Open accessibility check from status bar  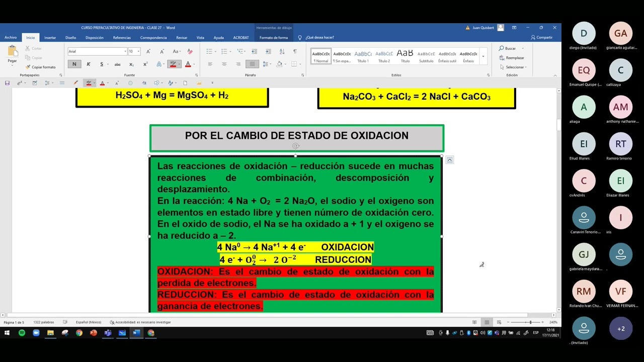tap(140, 322)
